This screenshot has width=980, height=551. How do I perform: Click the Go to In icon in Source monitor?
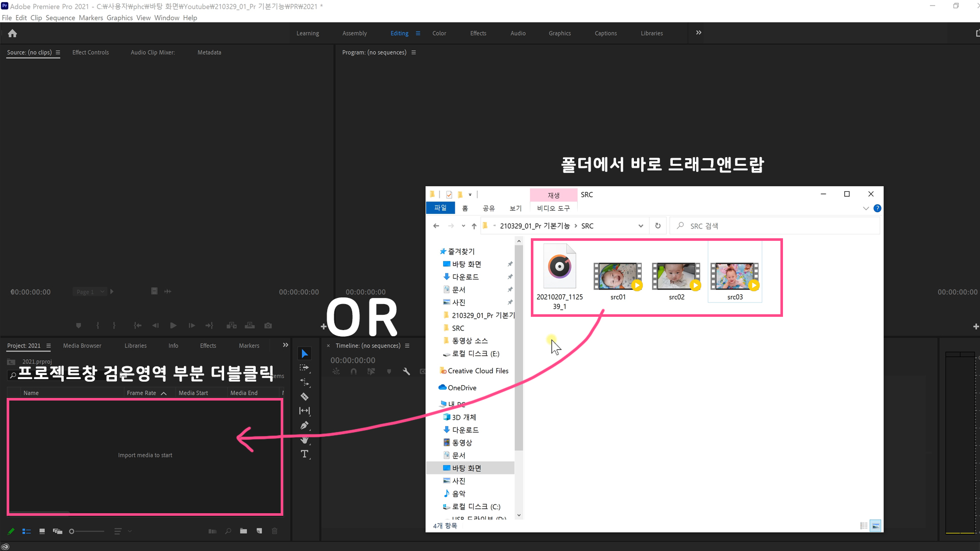coord(137,325)
